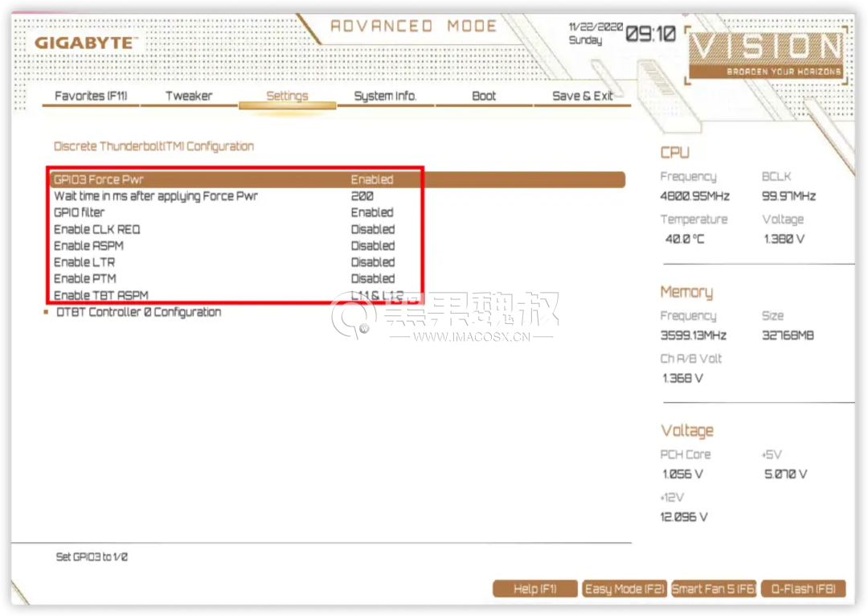Click the Ch A/B Volt 1.368 V value

click(682, 378)
